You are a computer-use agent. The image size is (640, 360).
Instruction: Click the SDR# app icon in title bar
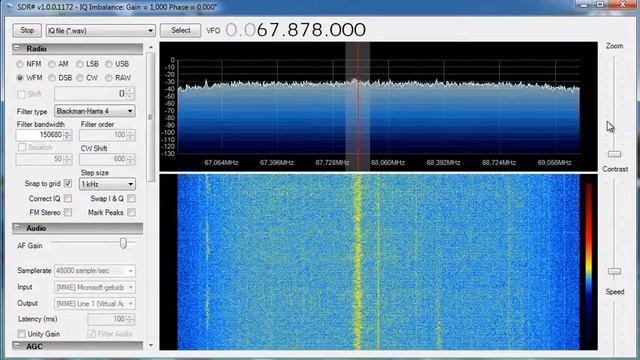click(x=9, y=7)
